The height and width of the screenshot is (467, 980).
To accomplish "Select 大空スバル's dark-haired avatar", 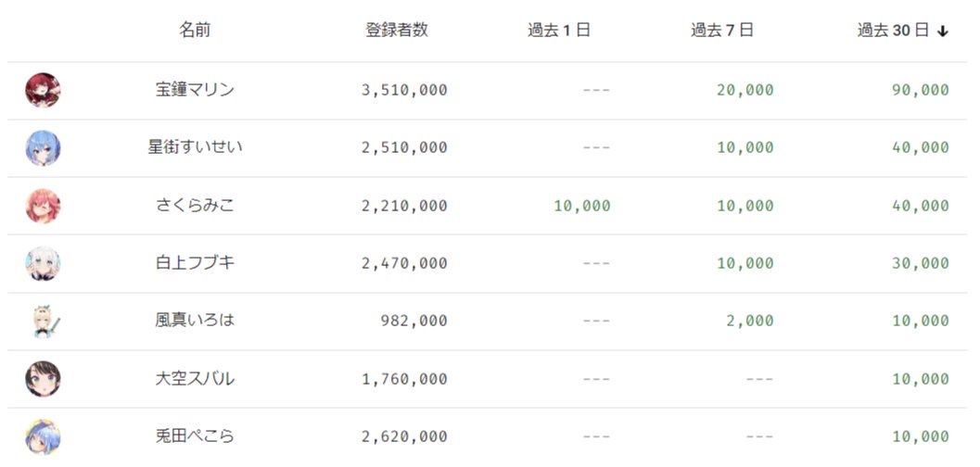I will [x=44, y=379].
